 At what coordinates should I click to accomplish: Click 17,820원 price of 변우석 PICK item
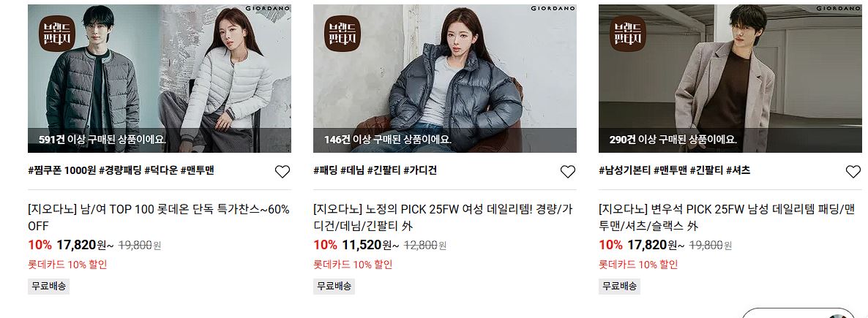tap(647, 244)
